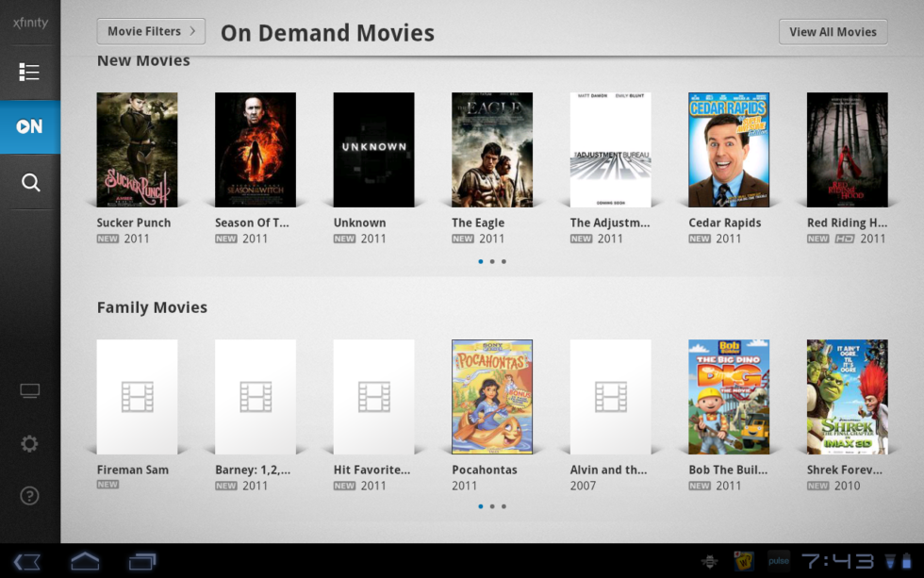Open the settings gear in sidebar

click(x=29, y=443)
